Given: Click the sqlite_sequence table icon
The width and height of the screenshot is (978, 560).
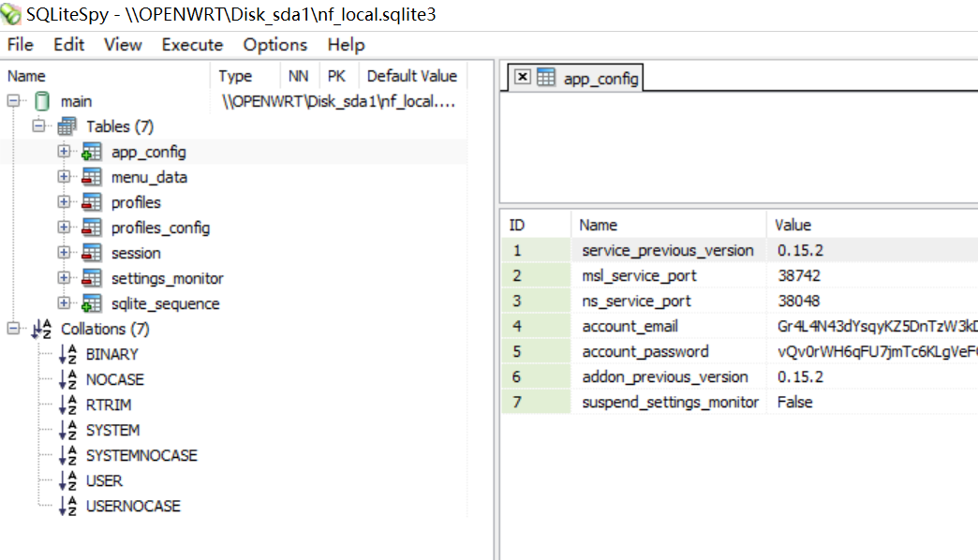Looking at the screenshot, I should tap(92, 303).
